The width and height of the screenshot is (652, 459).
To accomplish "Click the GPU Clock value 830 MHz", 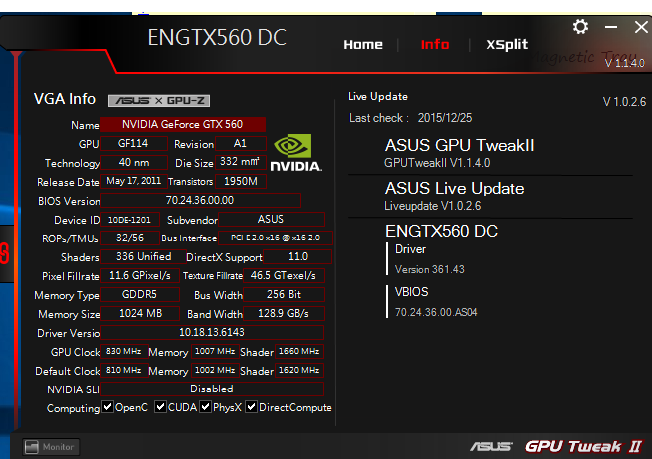I will [x=124, y=351].
